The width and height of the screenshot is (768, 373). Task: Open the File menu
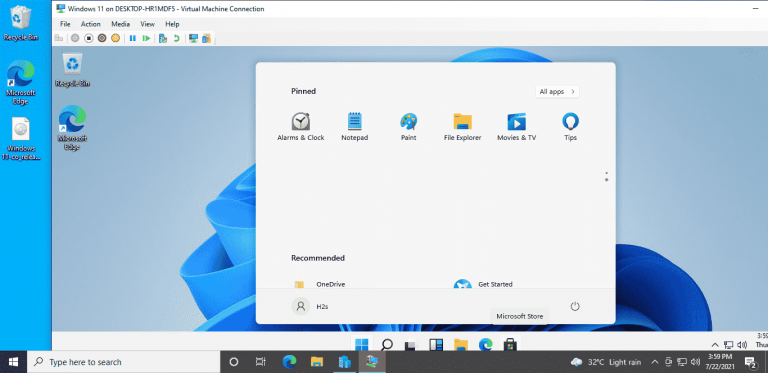(x=65, y=24)
